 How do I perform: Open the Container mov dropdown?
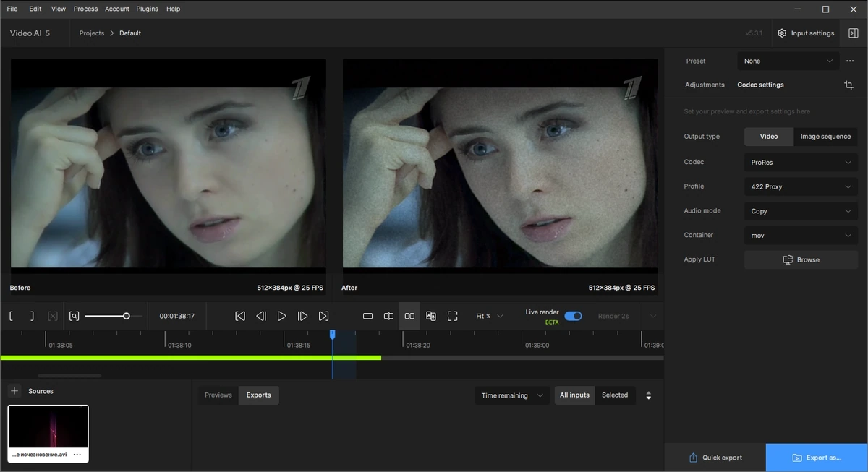coord(801,235)
